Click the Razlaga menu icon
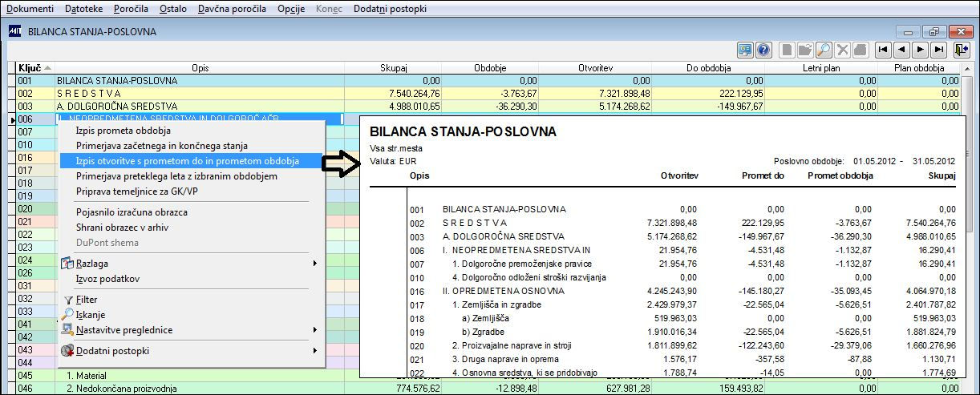This screenshot has height=395, width=980. pyautogui.click(x=68, y=263)
